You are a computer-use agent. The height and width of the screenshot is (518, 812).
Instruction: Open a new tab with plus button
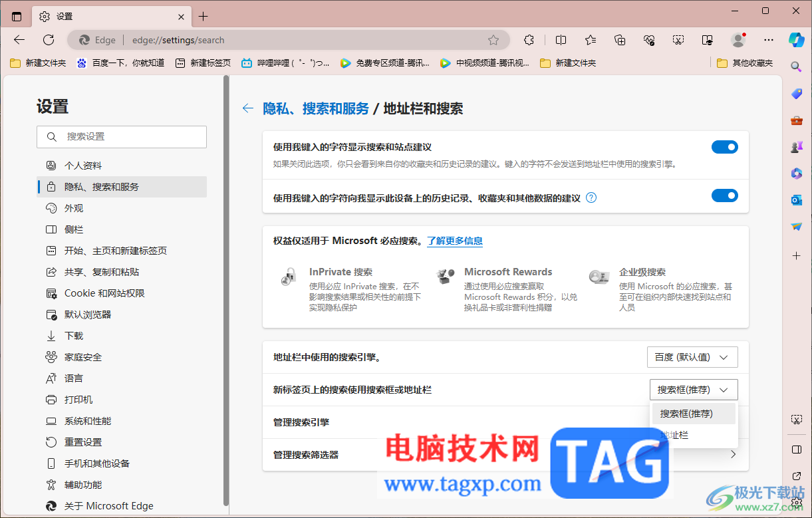tap(203, 17)
